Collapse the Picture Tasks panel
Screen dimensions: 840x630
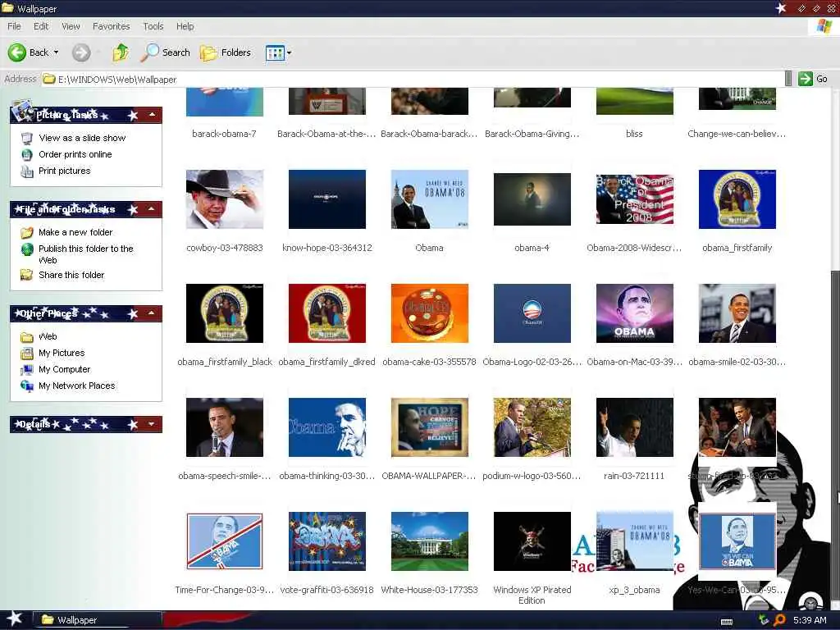(152, 115)
